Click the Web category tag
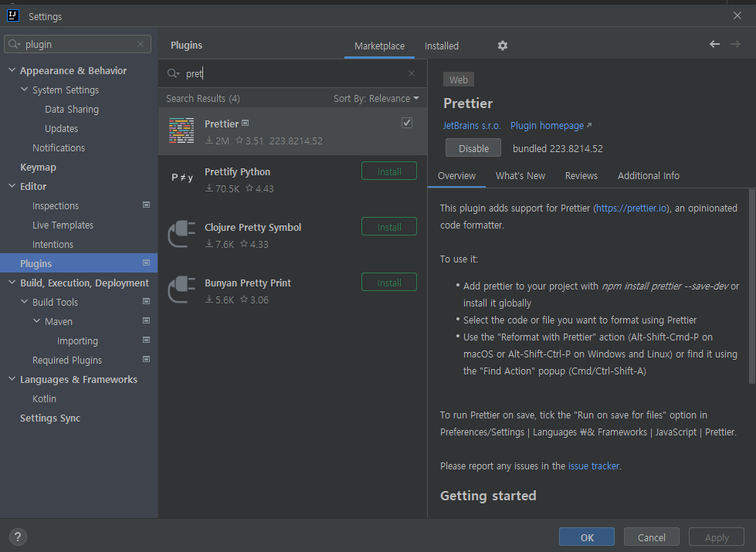 459,80
